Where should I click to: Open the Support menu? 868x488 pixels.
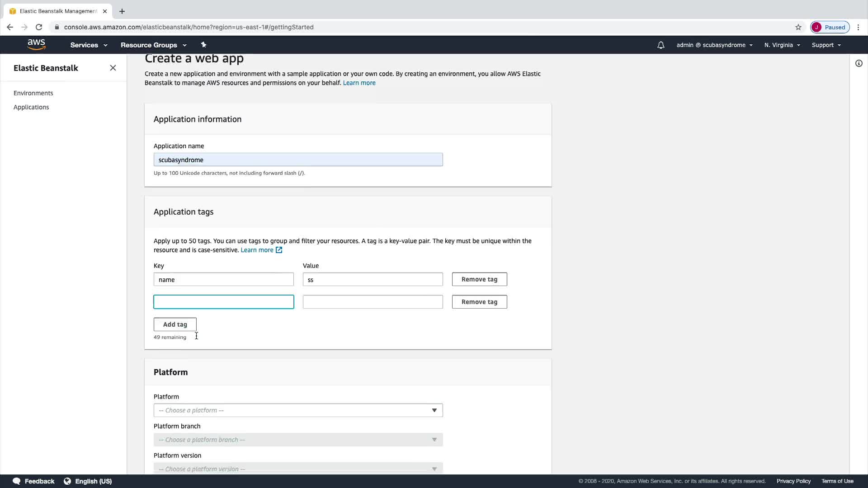click(826, 45)
